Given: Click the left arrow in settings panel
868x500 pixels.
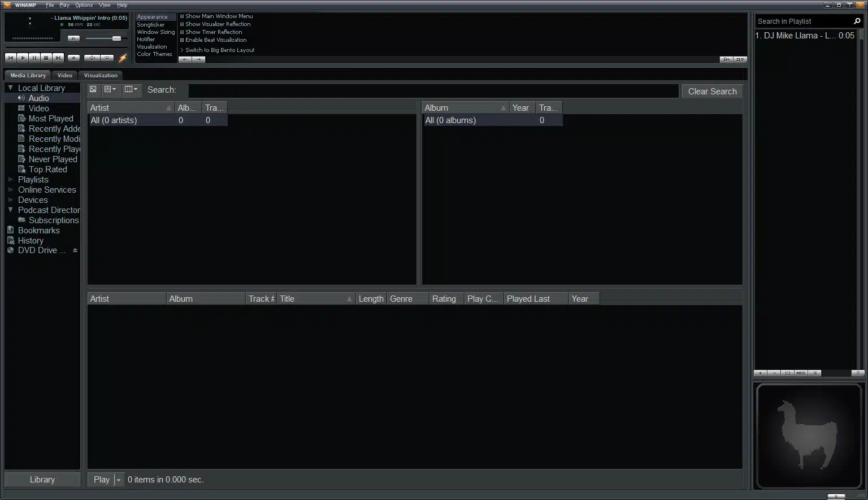Looking at the screenshot, I should [x=185, y=59].
